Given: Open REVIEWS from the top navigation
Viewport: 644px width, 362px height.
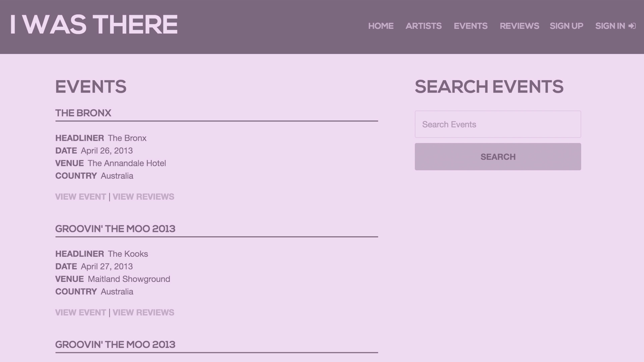Looking at the screenshot, I should click(519, 26).
